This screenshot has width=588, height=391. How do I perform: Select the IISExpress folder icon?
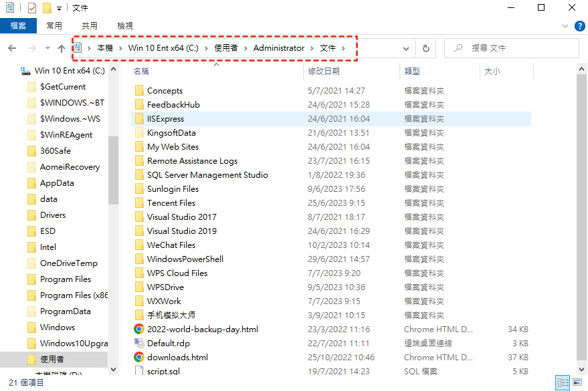pyautogui.click(x=139, y=119)
